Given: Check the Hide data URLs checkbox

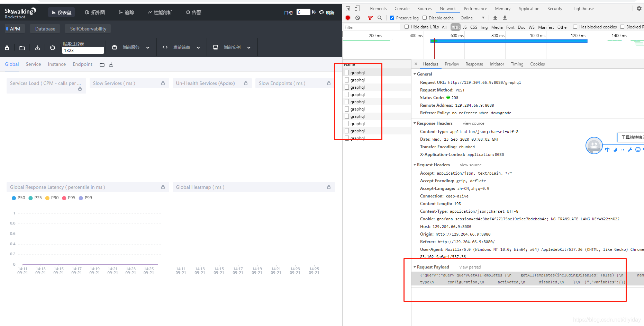Looking at the screenshot, I should pos(407,27).
